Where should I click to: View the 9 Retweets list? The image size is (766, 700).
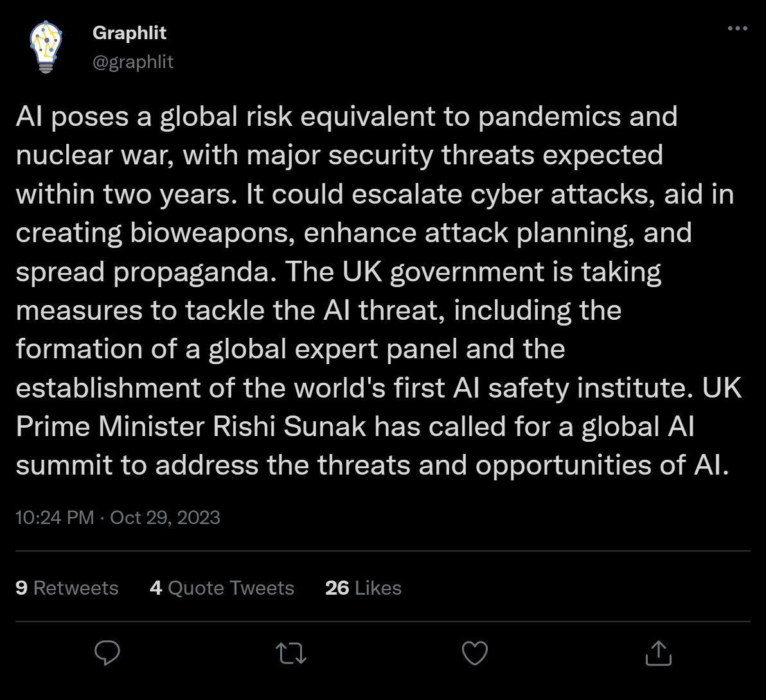click(67, 588)
